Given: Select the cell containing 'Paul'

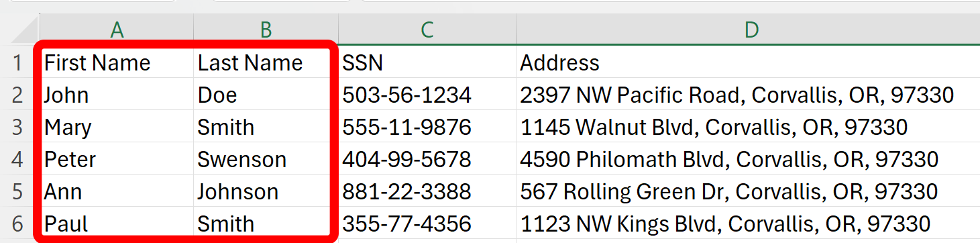Looking at the screenshot, I should pos(117,224).
